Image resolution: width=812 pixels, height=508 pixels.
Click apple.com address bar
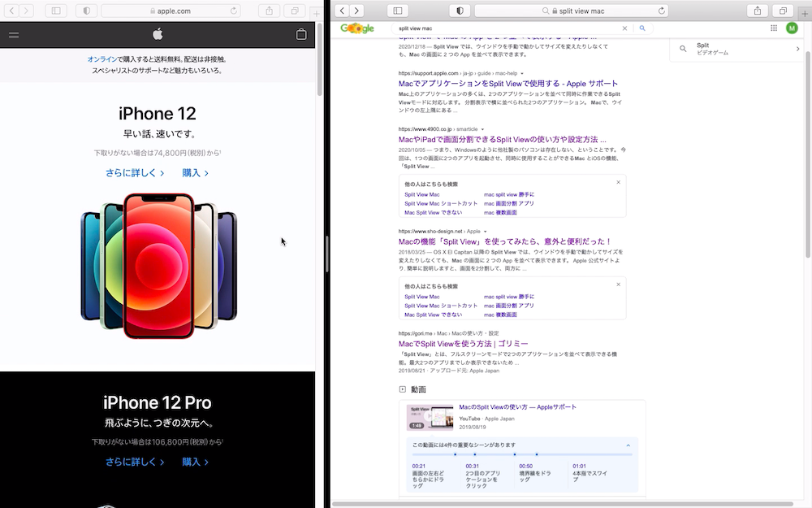[x=171, y=11]
